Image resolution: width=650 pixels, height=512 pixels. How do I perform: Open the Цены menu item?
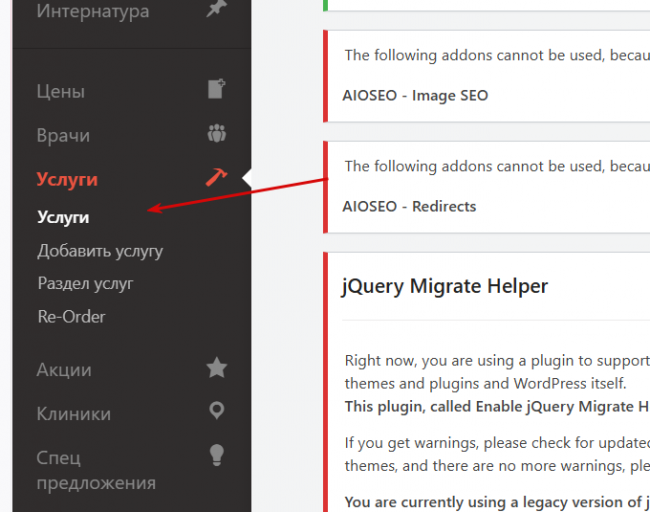click(61, 91)
